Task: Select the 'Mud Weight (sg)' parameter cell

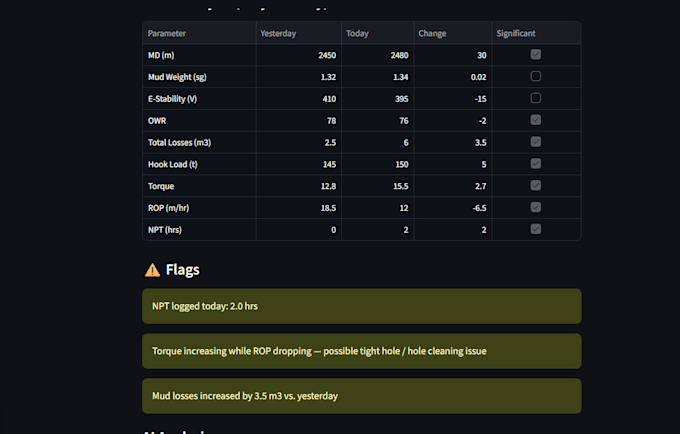Action: click(x=199, y=77)
